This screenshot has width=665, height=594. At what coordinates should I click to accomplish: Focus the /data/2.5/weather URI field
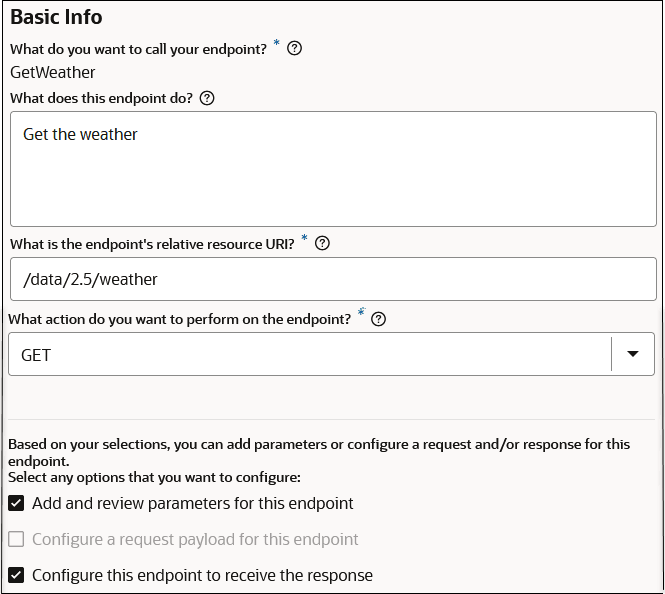[x=332, y=279]
